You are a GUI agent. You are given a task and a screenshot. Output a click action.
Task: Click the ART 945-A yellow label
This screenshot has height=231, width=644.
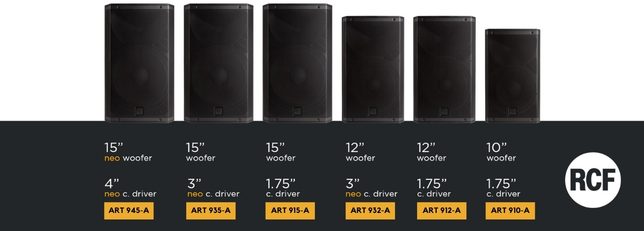click(129, 210)
